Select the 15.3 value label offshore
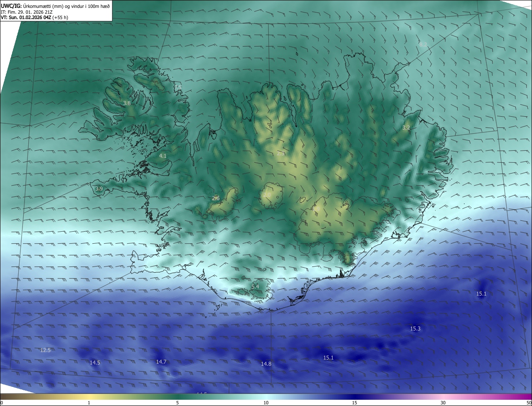The image size is (532, 406). (x=415, y=328)
